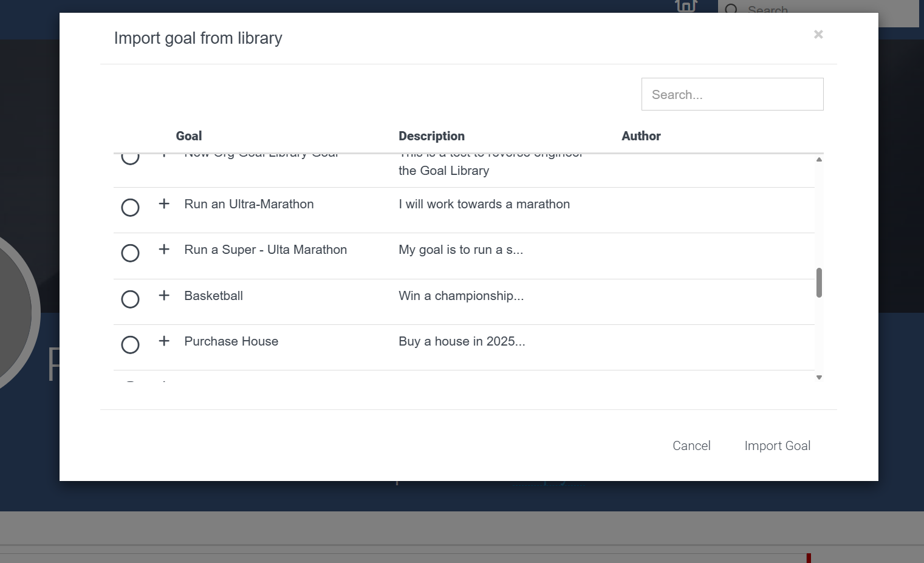924x563 pixels.
Task: Click the home icon in top bar
Action: tap(686, 6)
